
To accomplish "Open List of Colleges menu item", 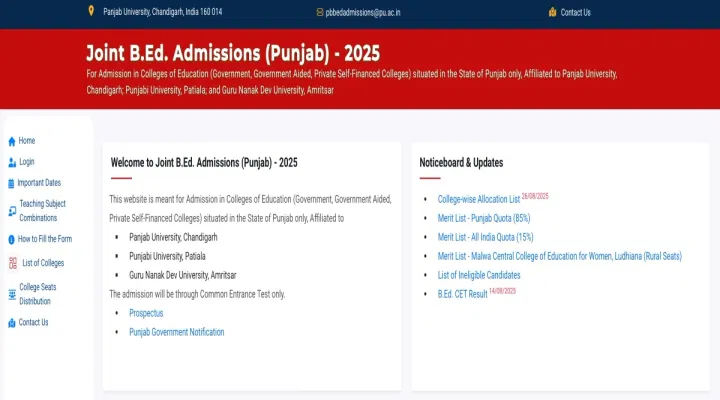I will point(43,263).
